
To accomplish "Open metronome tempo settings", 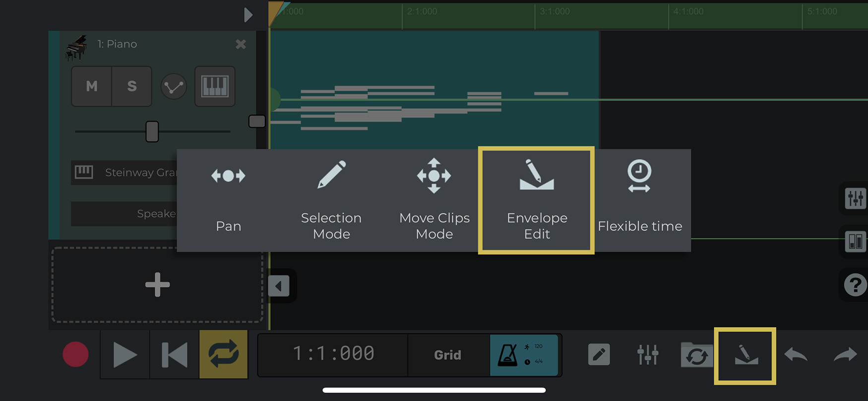I will pyautogui.click(x=524, y=354).
